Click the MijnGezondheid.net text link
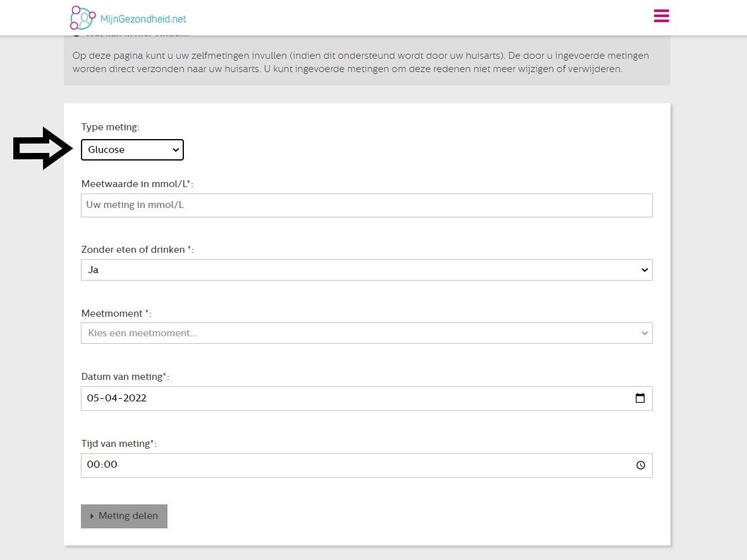This screenshot has height=560, width=747. (143, 19)
